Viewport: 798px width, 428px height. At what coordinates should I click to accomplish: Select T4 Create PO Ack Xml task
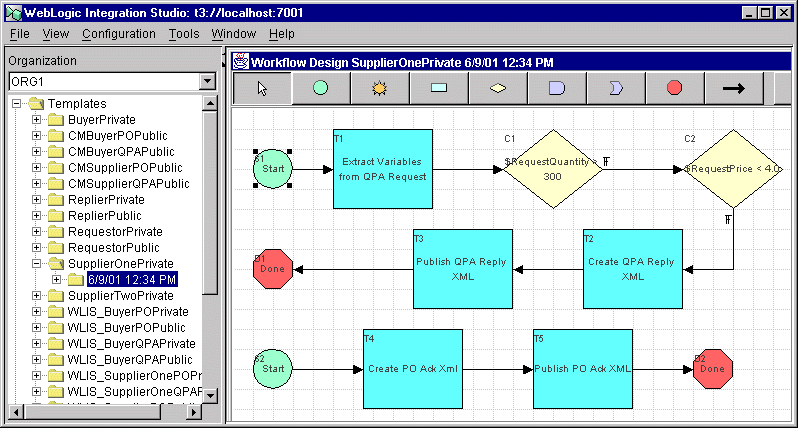pyautogui.click(x=413, y=369)
